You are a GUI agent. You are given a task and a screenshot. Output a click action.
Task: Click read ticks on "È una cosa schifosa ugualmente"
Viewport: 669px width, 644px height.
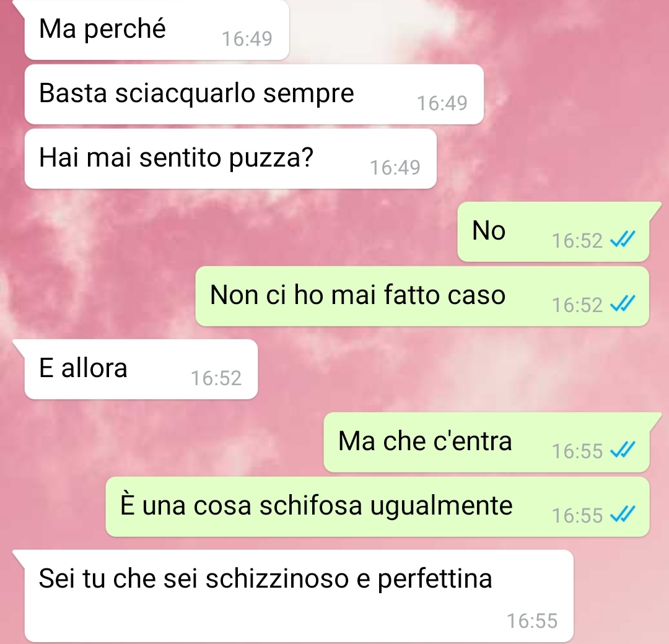click(x=623, y=514)
